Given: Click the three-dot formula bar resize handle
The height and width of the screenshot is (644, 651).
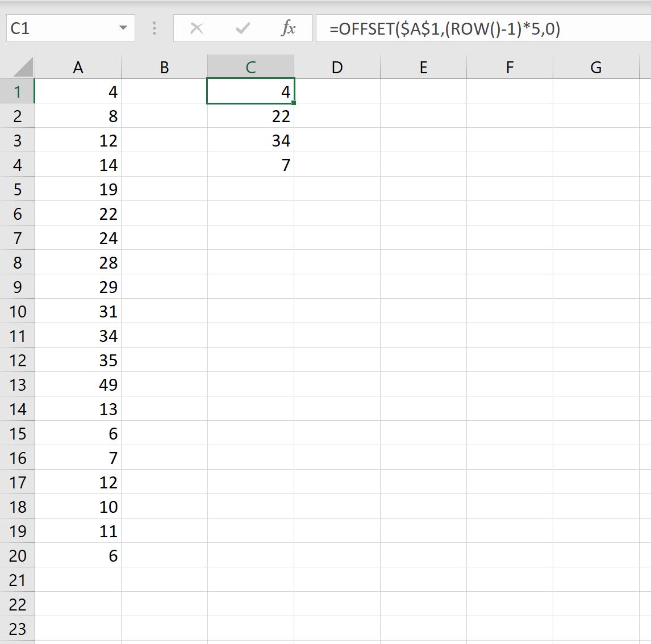Looking at the screenshot, I should coord(154,28).
